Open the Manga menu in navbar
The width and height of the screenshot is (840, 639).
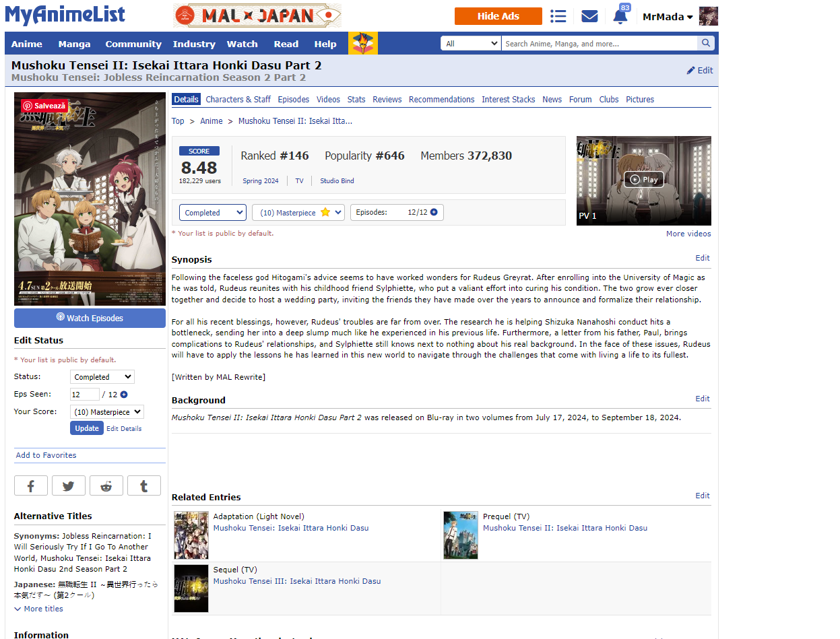[x=74, y=44]
